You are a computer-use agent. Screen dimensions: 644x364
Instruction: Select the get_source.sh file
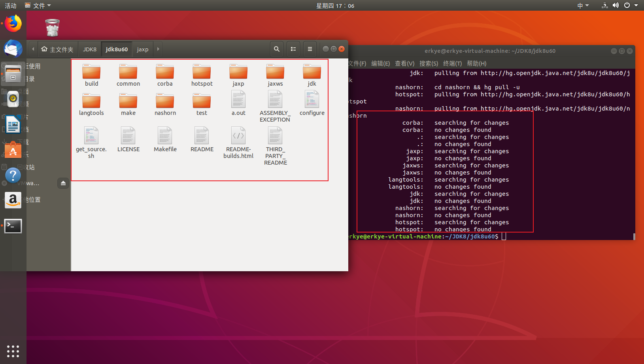(x=91, y=143)
